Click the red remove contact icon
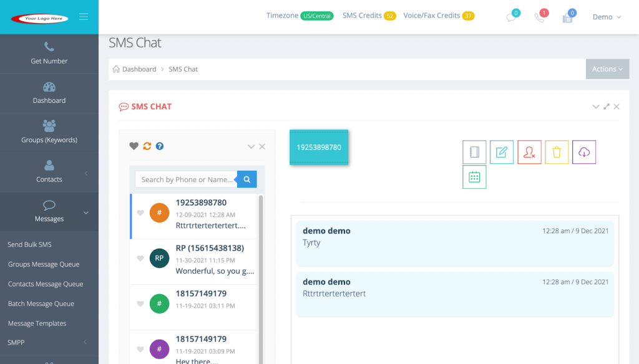The image size is (639, 364). pos(529,151)
